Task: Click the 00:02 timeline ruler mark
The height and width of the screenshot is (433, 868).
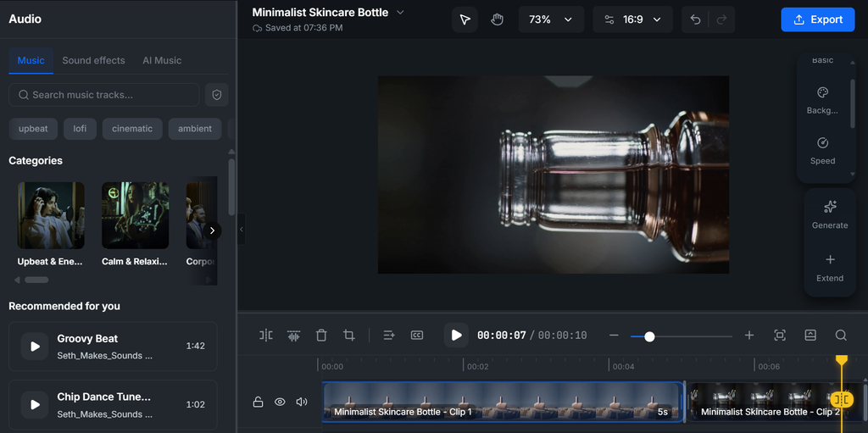Action: click(x=477, y=367)
